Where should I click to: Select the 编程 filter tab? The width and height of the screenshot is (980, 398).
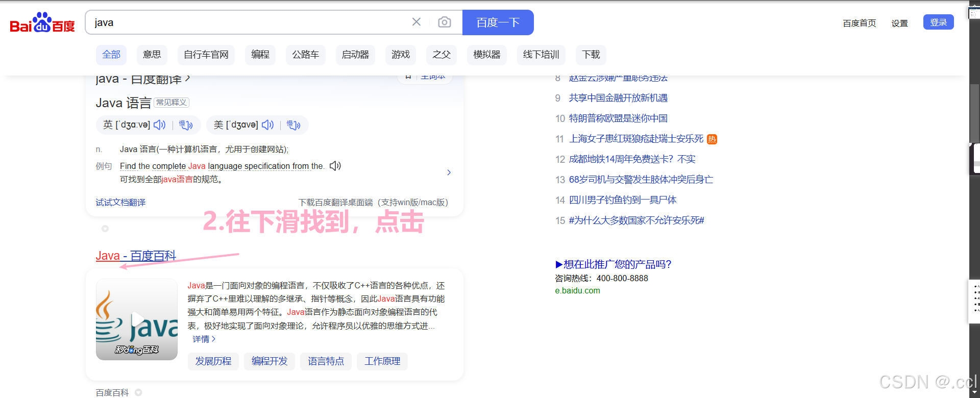click(x=260, y=55)
